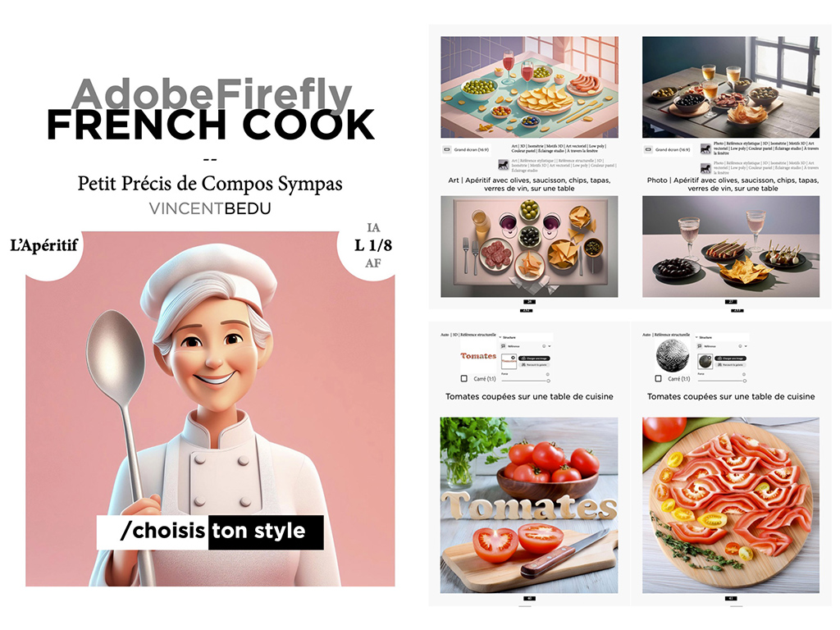Click the black upload image button in the left Structure panel
Viewport: 840px width, 630px height.
(534, 358)
